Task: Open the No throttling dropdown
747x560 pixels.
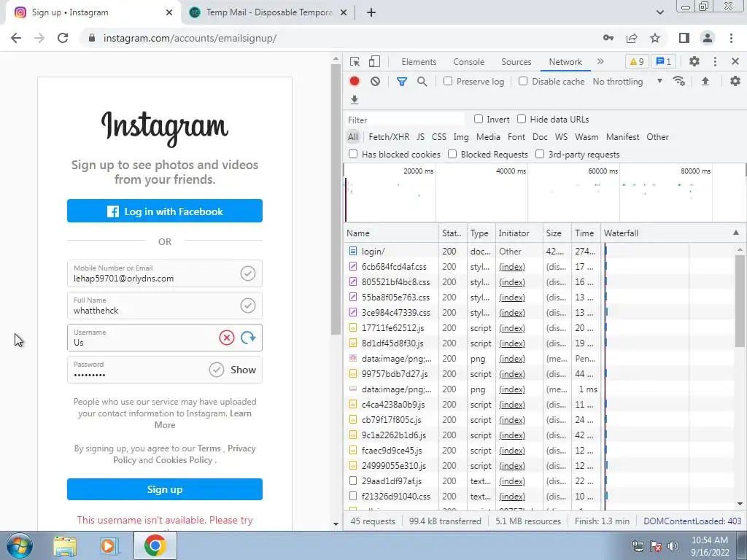Action: (627, 82)
